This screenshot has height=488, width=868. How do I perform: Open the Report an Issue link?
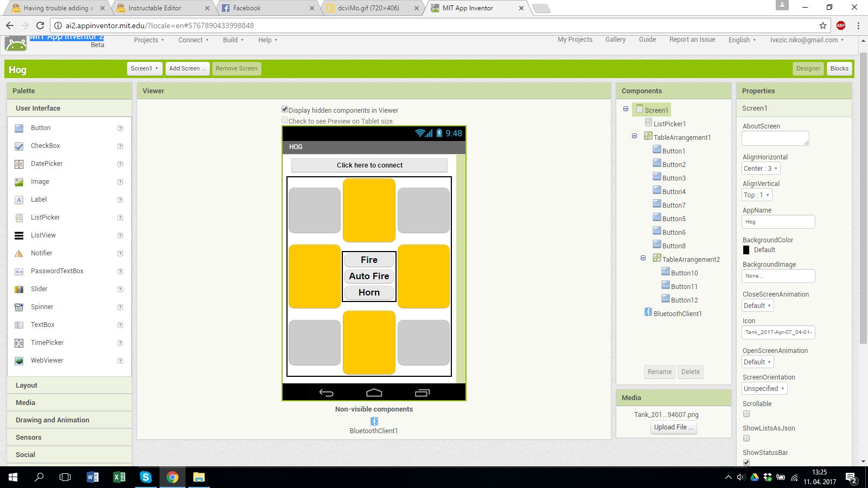tap(692, 40)
